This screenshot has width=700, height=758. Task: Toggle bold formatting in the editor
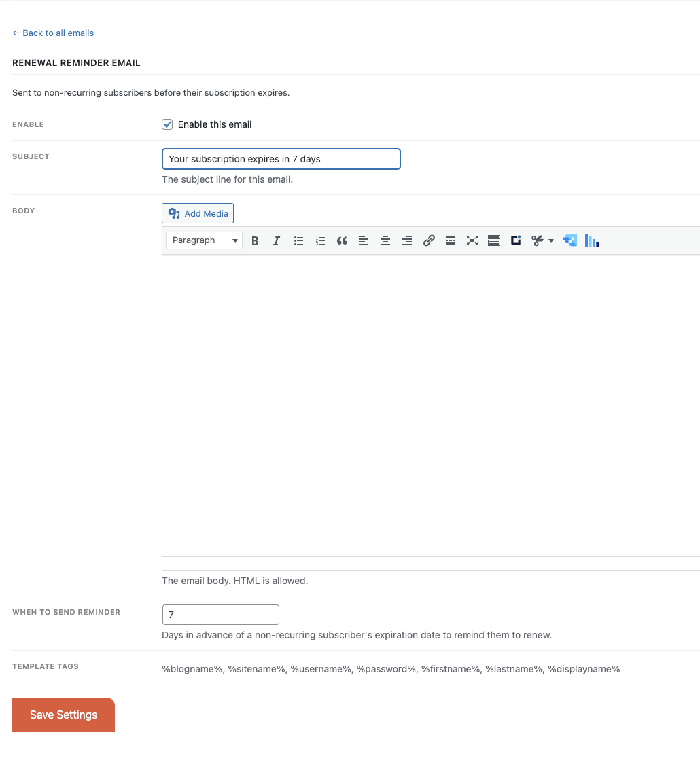(255, 240)
